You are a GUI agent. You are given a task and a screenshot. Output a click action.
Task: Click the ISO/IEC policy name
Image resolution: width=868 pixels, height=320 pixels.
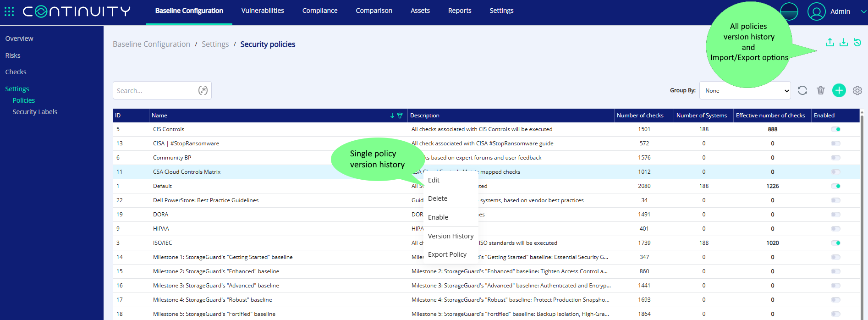[163, 243]
